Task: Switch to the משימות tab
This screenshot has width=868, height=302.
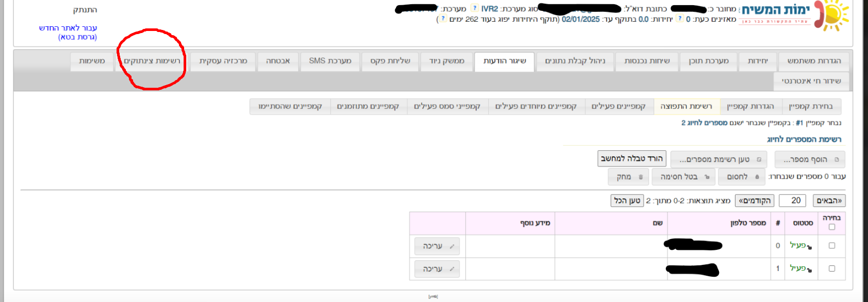Action: tap(92, 61)
